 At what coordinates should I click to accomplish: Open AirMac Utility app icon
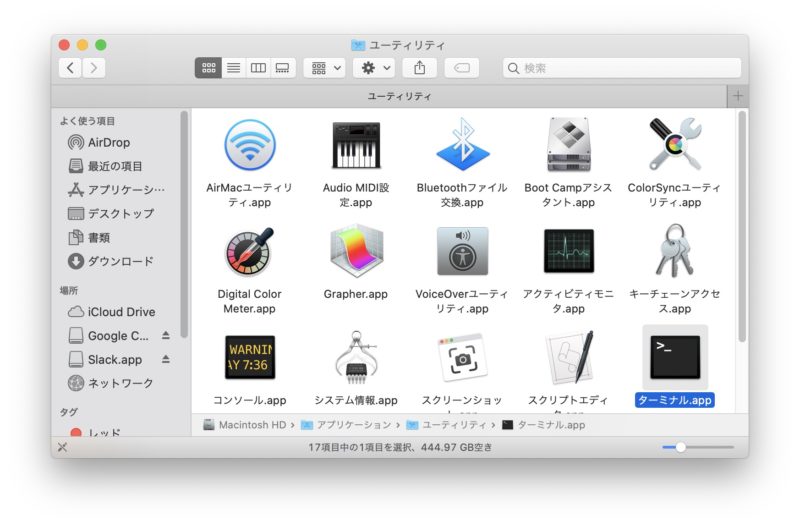point(249,145)
